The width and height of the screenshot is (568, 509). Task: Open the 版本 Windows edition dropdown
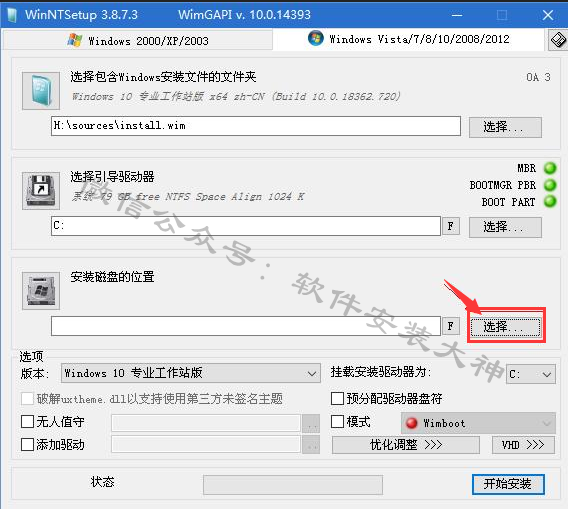pos(191,373)
